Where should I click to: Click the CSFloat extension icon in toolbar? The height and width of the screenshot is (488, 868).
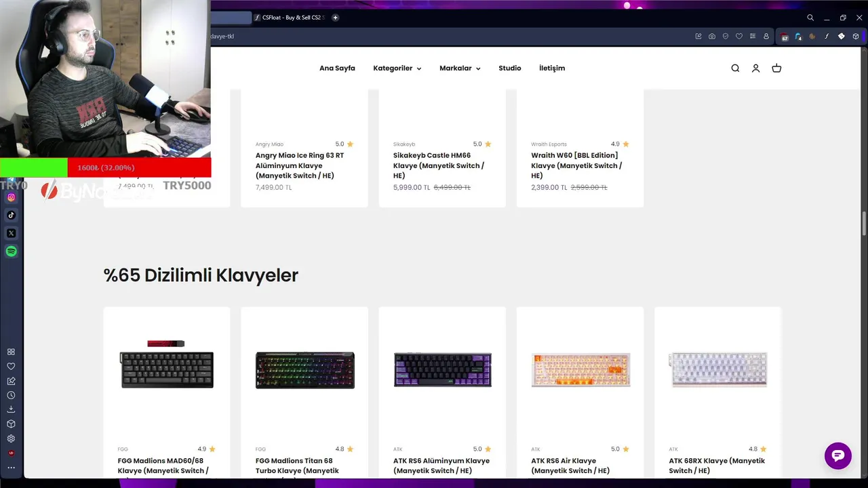(x=827, y=36)
